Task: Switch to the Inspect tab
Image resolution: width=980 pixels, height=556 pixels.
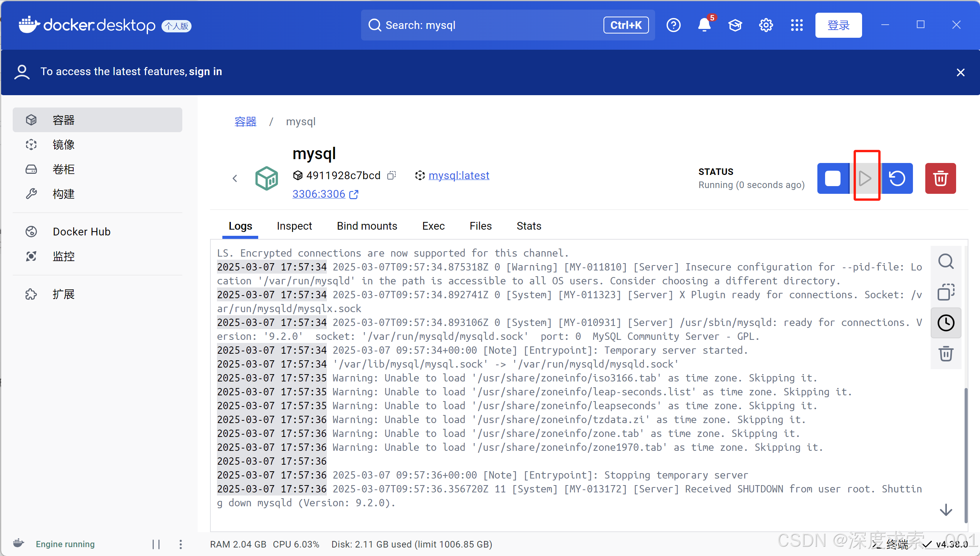Action: click(x=294, y=226)
